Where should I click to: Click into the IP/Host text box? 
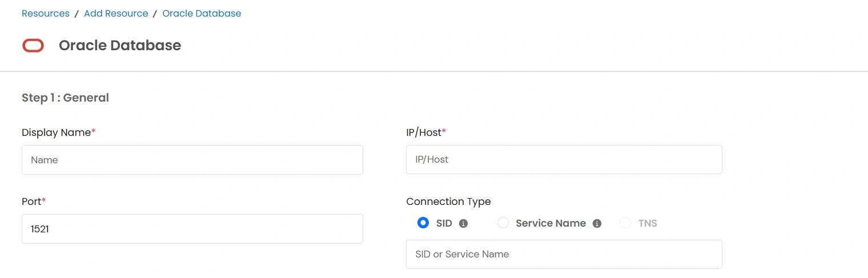coord(564,159)
